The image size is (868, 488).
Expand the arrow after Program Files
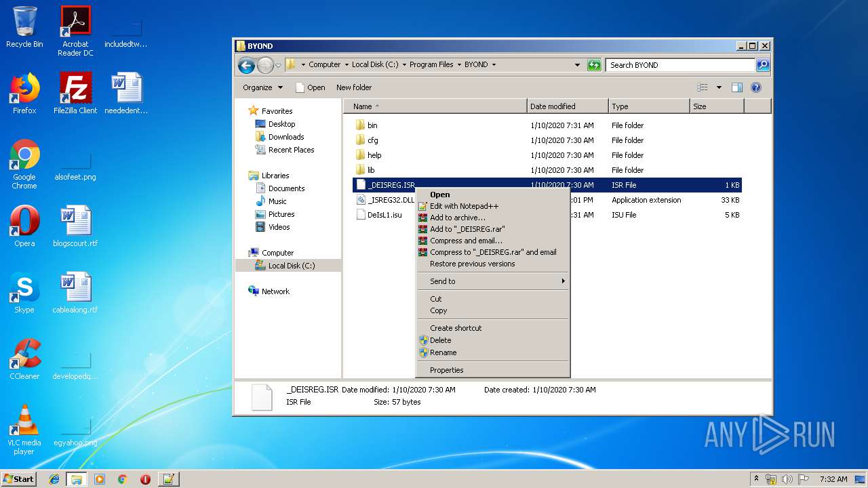[459, 65]
